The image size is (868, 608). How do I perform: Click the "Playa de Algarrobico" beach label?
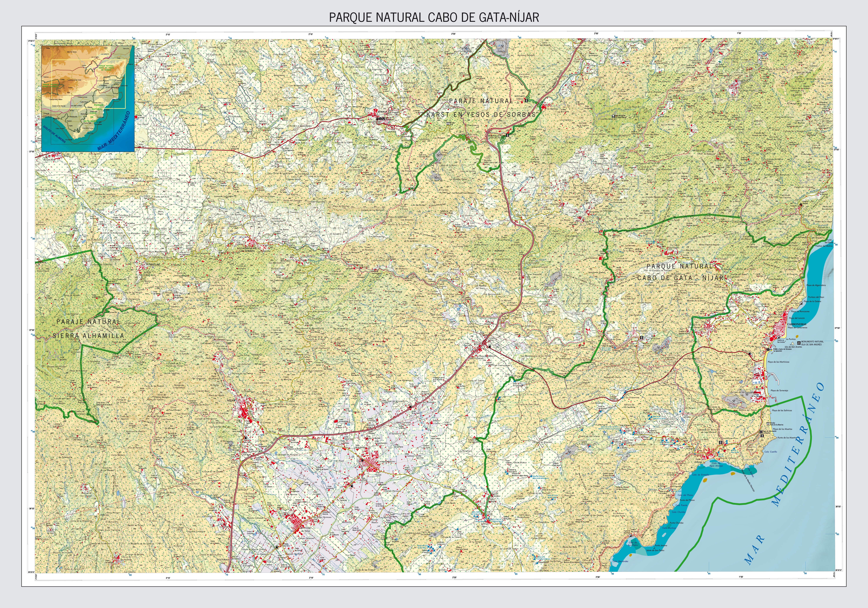click(x=816, y=285)
